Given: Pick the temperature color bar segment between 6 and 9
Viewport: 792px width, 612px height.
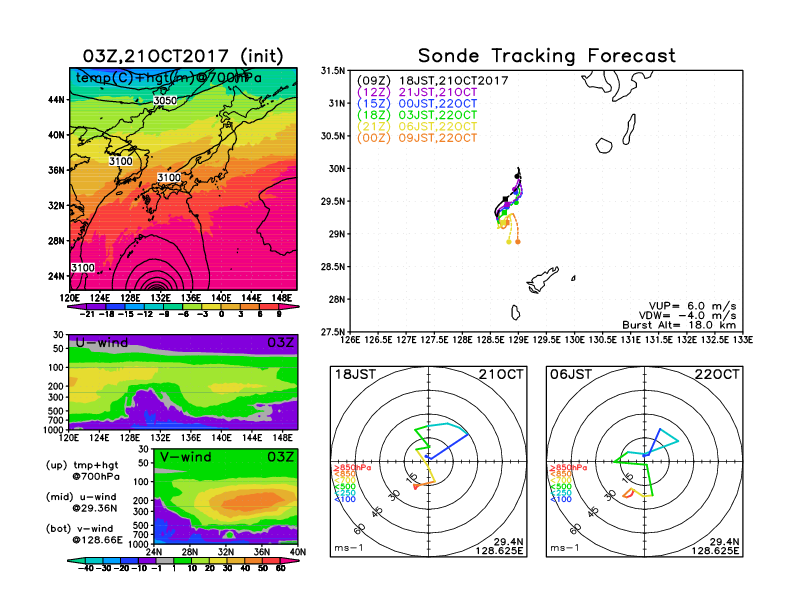Looking at the screenshot, I should click(270, 307).
